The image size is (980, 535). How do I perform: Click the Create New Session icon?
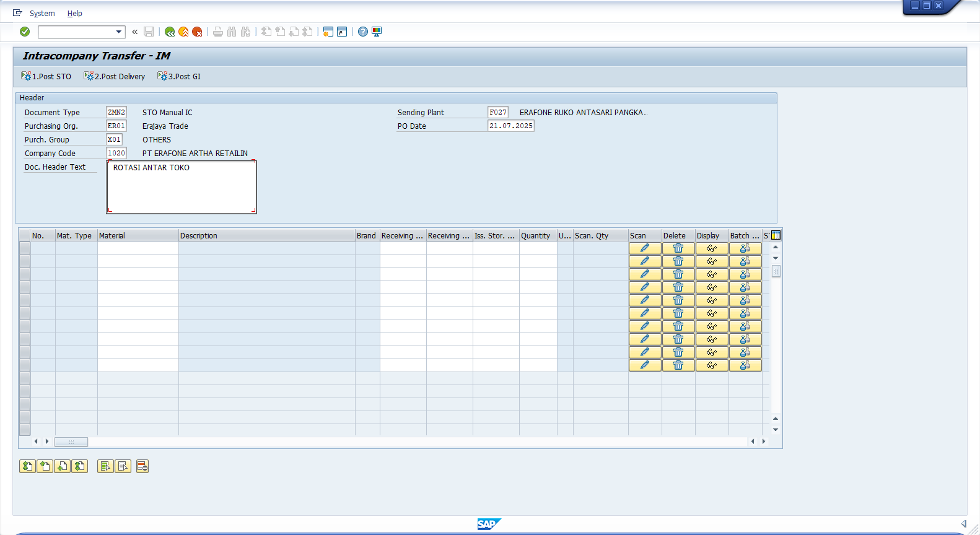(x=328, y=32)
